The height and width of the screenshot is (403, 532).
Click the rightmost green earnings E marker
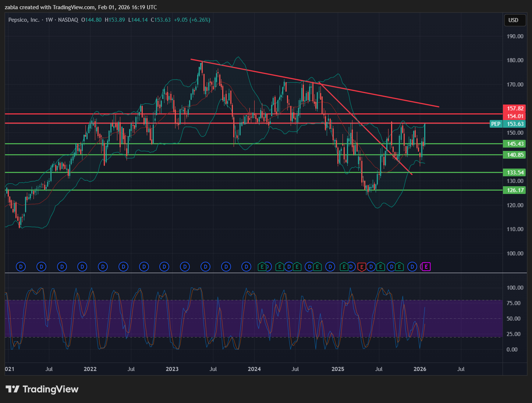click(399, 266)
